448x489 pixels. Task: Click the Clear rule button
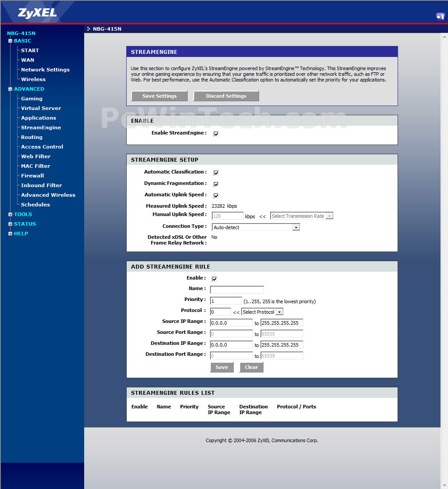click(x=252, y=367)
